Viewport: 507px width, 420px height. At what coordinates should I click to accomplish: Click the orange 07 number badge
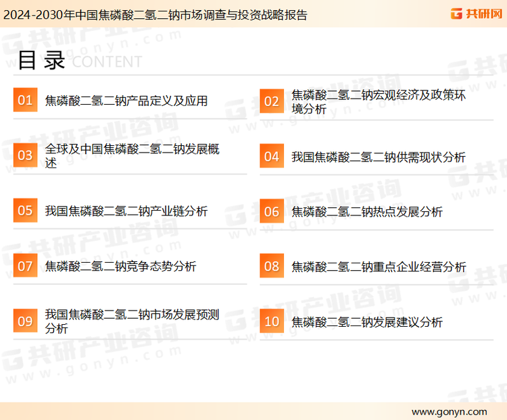click(x=25, y=265)
